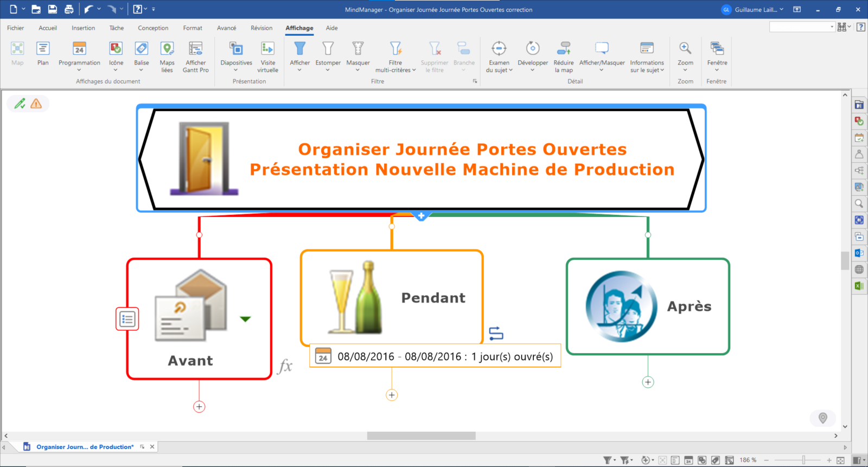Switch to the Conception ribbon tab
Viewport: 868px width, 467px height.
[153, 28]
